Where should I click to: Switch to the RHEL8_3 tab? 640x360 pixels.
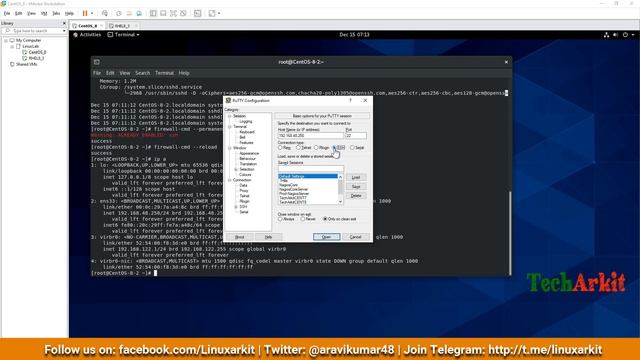pyautogui.click(x=121, y=26)
